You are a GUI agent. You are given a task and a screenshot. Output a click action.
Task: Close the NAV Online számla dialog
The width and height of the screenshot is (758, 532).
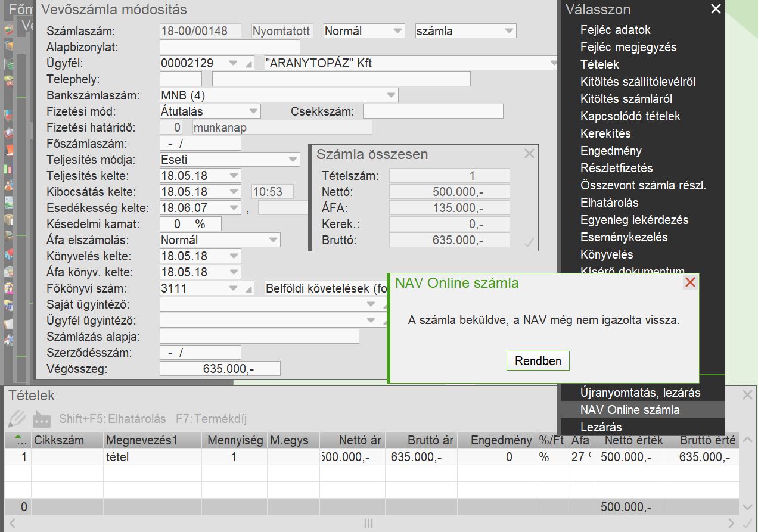coord(690,282)
